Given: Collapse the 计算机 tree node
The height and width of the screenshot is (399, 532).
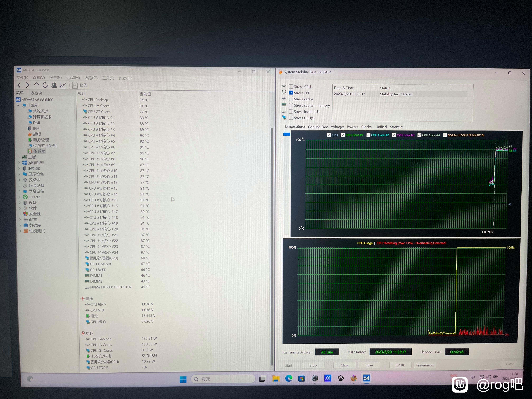Looking at the screenshot, I should 18,105.
